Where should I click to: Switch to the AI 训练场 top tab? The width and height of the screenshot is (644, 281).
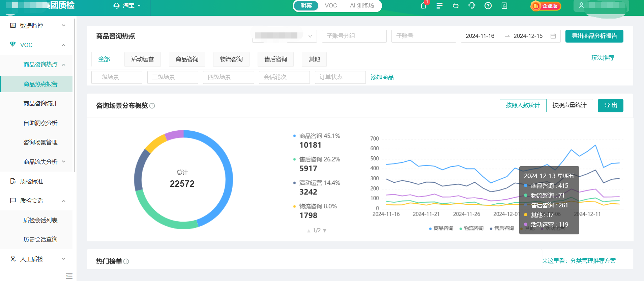pos(362,6)
